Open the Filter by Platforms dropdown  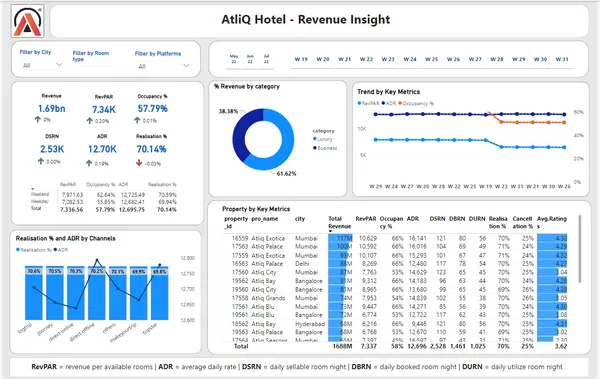163,66
